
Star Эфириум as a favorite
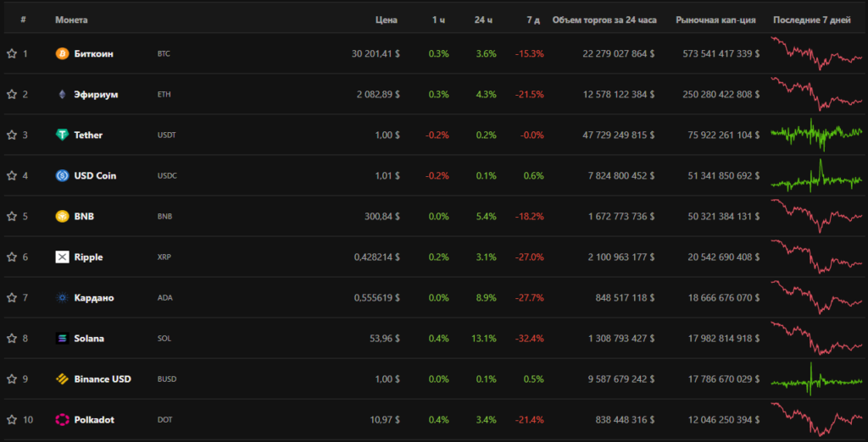click(12, 95)
